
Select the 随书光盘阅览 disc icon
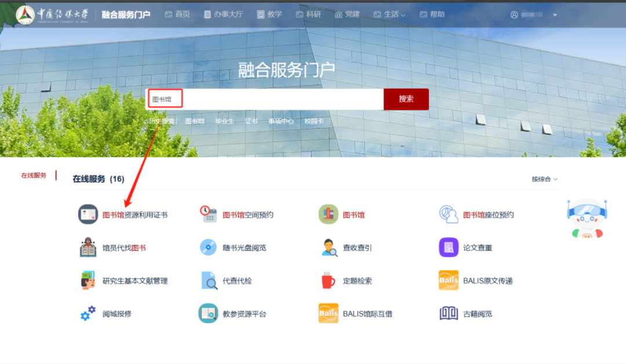tap(208, 247)
